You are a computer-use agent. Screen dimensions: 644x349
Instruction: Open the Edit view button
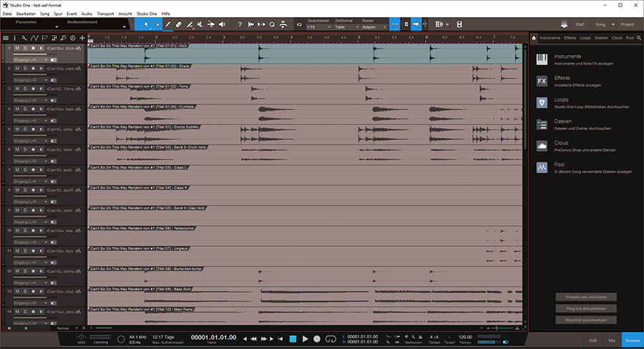point(593,340)
